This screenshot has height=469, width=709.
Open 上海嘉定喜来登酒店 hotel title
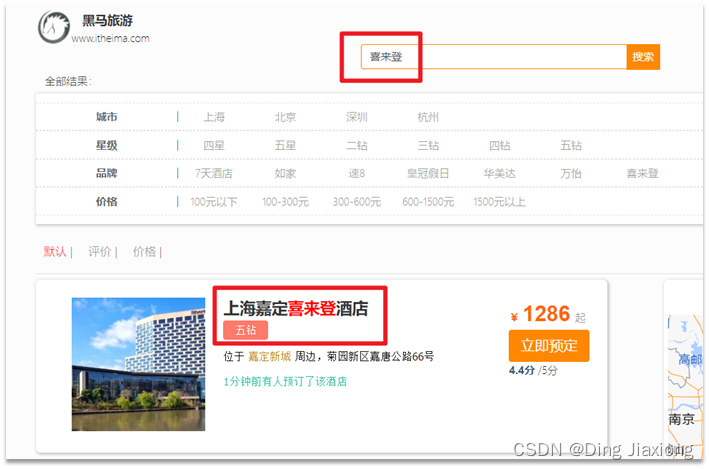coord(296,308)
